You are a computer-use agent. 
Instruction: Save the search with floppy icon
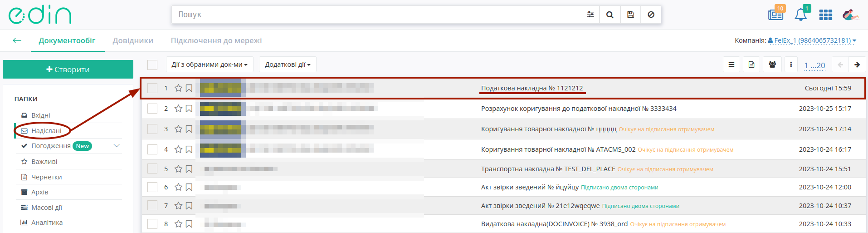pyautogui.click(x=630, y=15)
